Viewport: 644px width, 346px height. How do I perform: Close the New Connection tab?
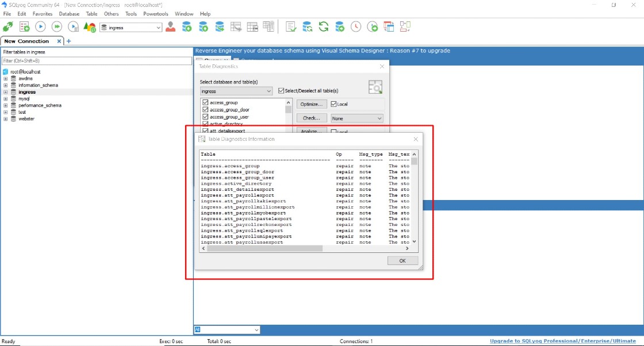(59, 41)
